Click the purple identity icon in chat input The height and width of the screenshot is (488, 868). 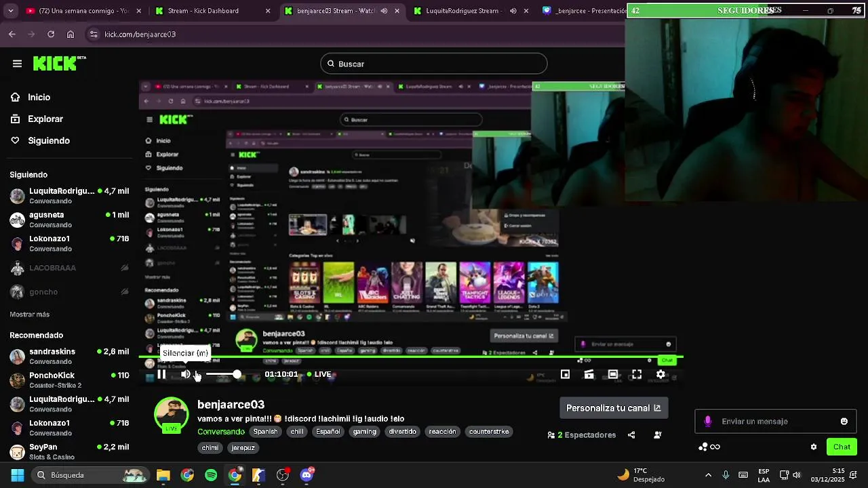[x=708, y=422]
